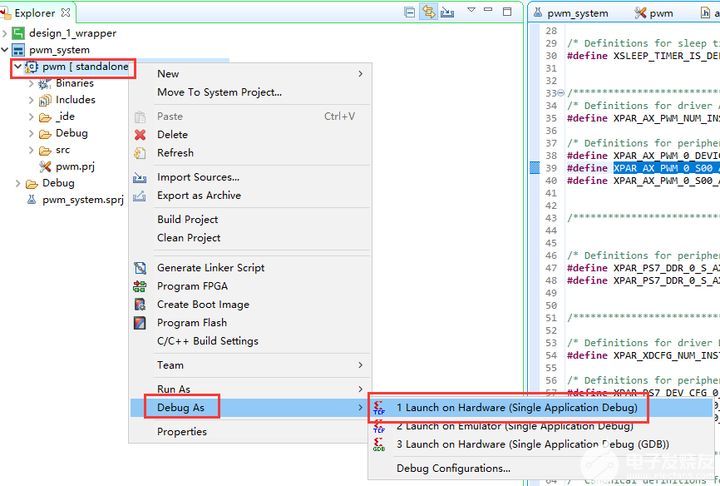
Task: Click Refresh in context menu
Action: (251, 153)
